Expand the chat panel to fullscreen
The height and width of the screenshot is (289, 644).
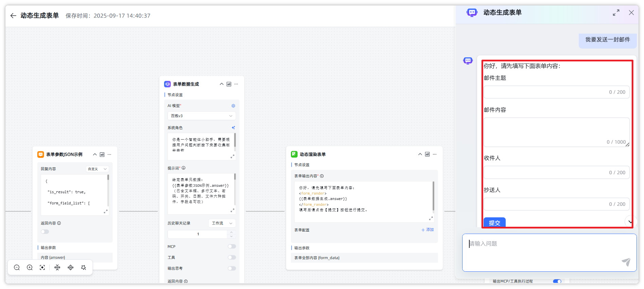coord(616,13)
